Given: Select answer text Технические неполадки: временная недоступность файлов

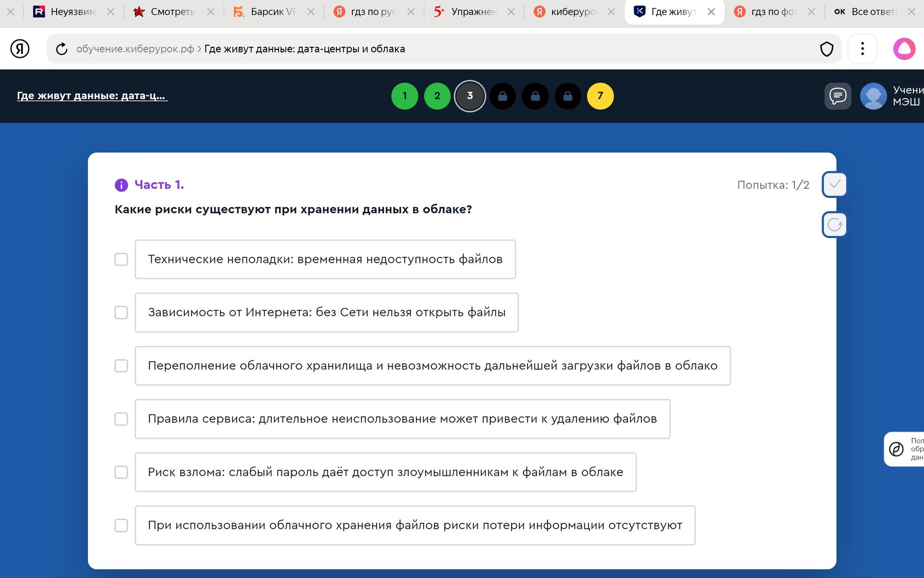Looking at the screenshot, I should click(x=325, y=259).
